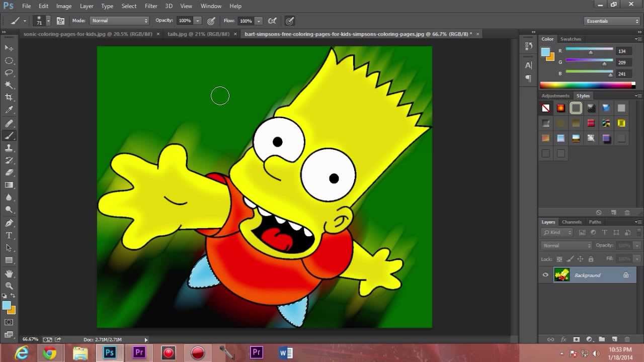Select the Eyedropper tool
644x362 pixels.
point(9,110)
